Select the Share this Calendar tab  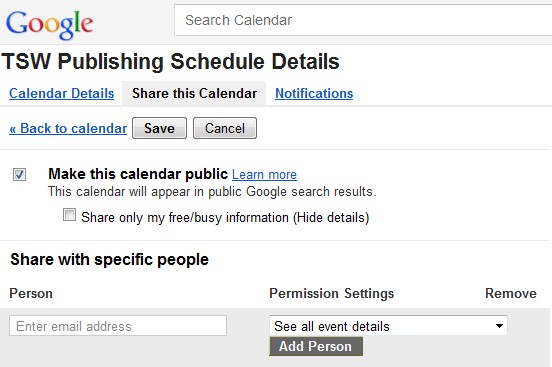point(194,93)
